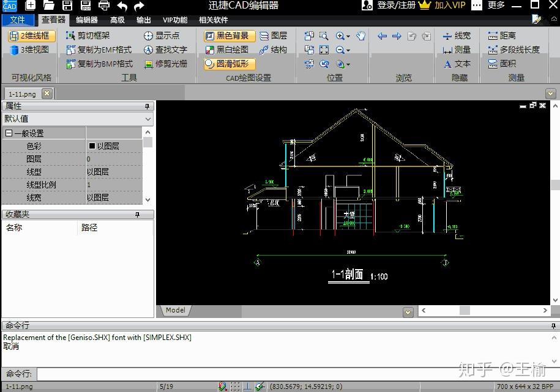This screenshot has width=560, height=392.
Task: Click 复制为EMF格式
Action: click(99, 50)
